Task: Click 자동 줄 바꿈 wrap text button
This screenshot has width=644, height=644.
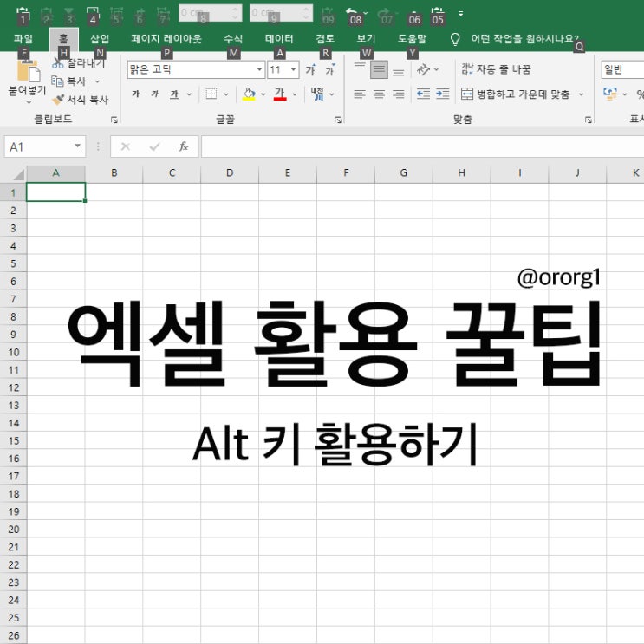Action: (x=496, y=69)
